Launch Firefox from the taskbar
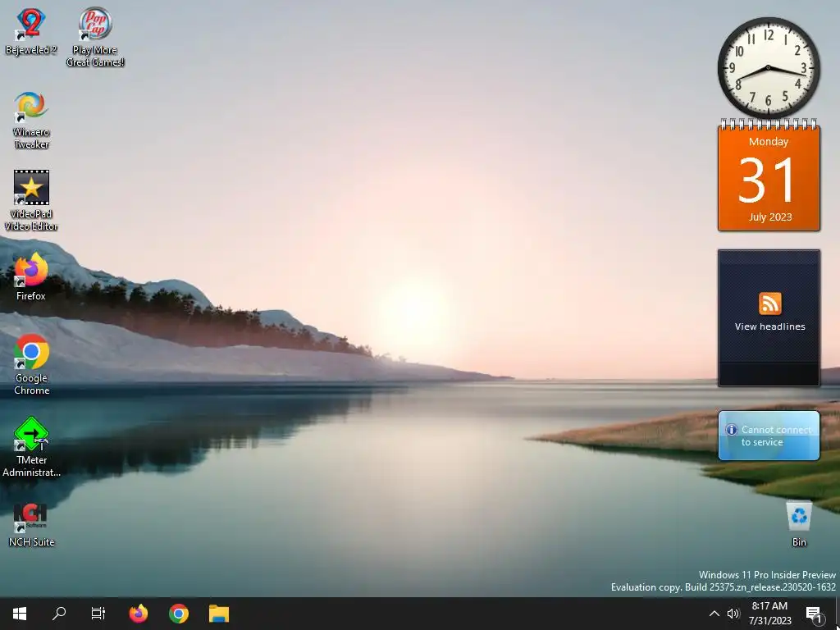 (x=138, y=614)
